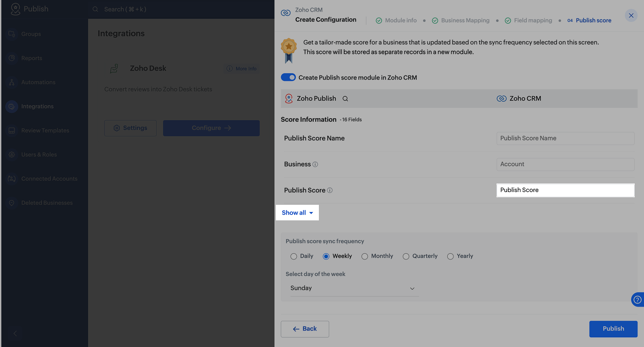644x347 pixels.
Task: Open Automations in the sidebar
Action: point(38,82)
